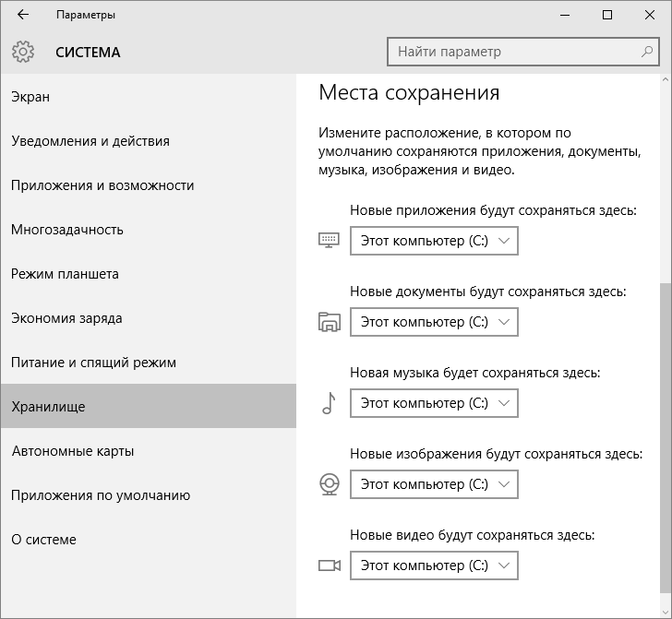
Task: Open the new videos save location dropdown
Action: click(x=434, y=565)
